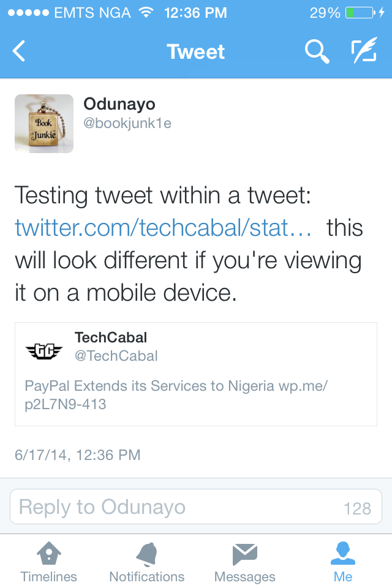Tap the TechCabal logo avatar
The height and width of the screenshot is (588, 392).
(44, 350)
